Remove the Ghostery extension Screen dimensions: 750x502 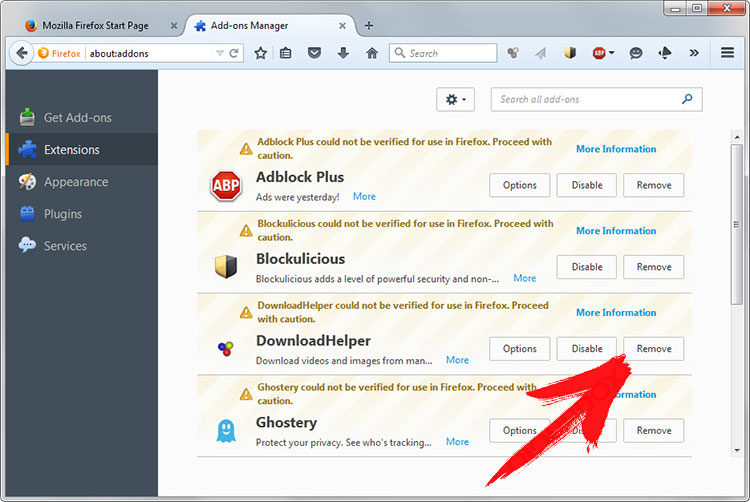click(654, 430)
